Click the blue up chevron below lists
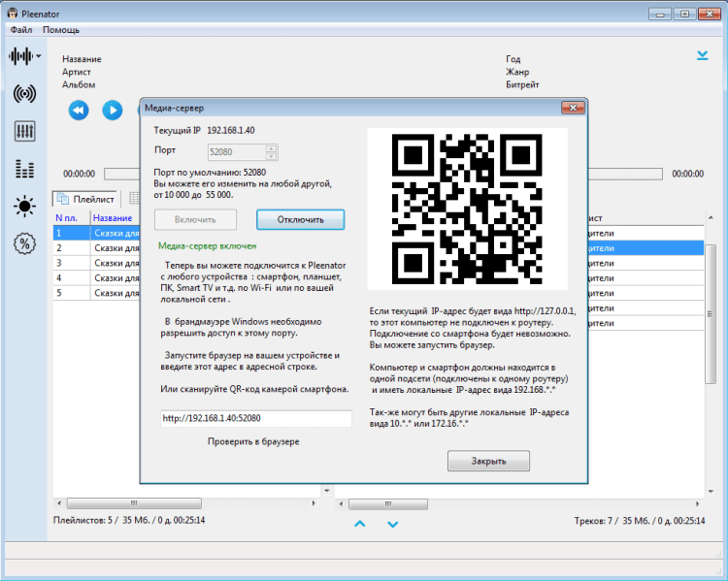Image resolution: width=728 pixels, height=581 pixels. pos(359,524)
